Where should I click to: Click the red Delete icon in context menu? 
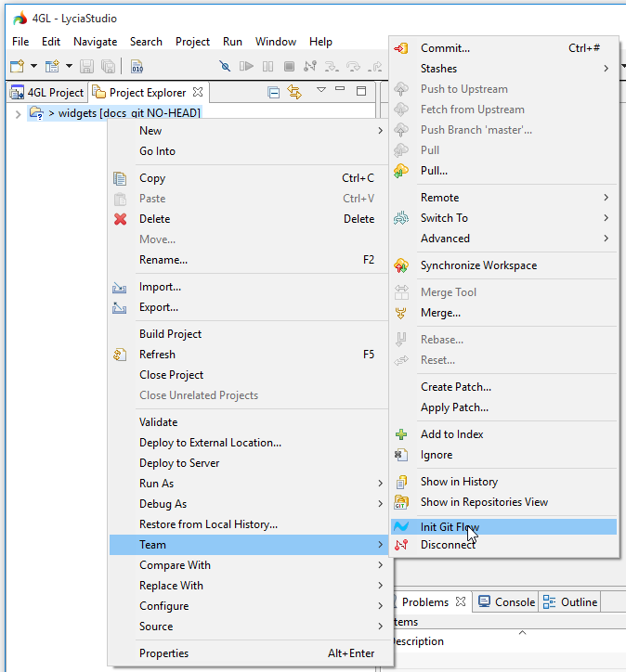pos(120,219)
